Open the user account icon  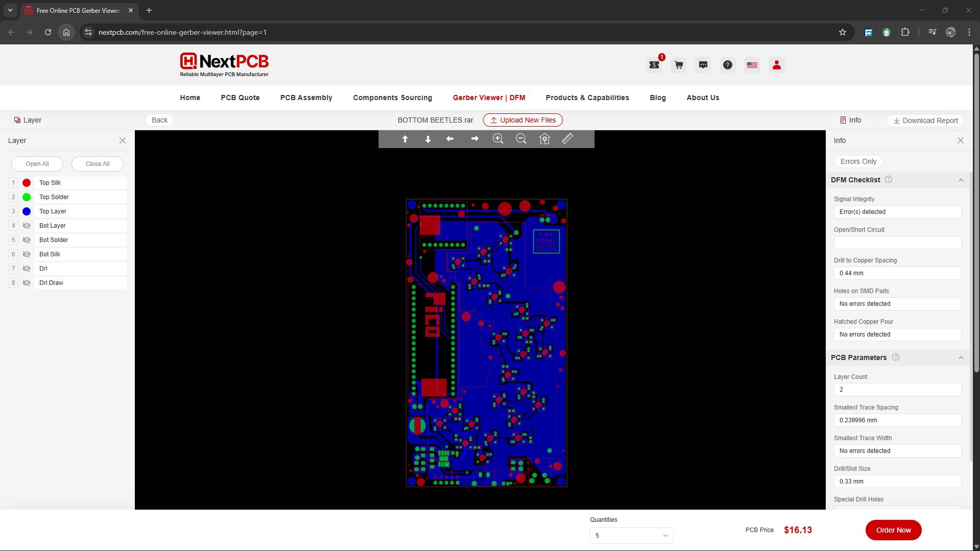[x=777, y=65]
